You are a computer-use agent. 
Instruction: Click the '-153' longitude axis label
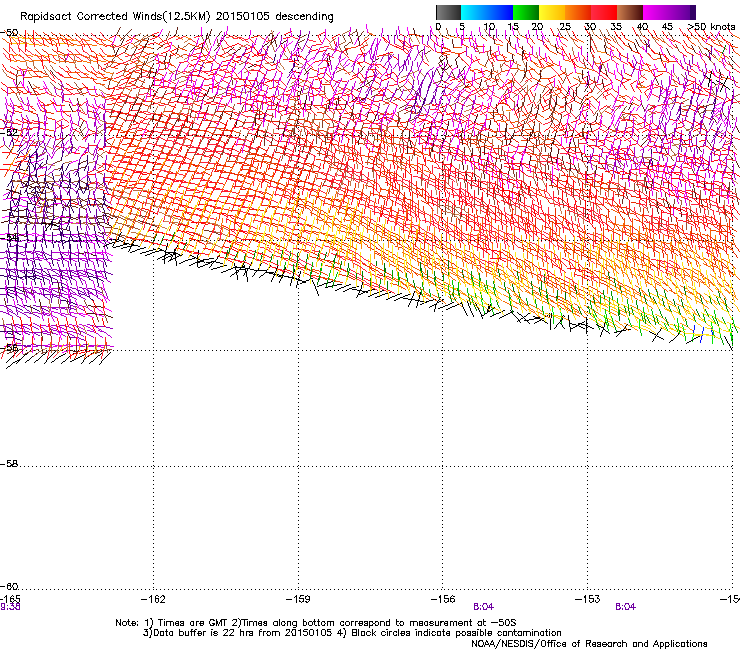tap(588, 599)
